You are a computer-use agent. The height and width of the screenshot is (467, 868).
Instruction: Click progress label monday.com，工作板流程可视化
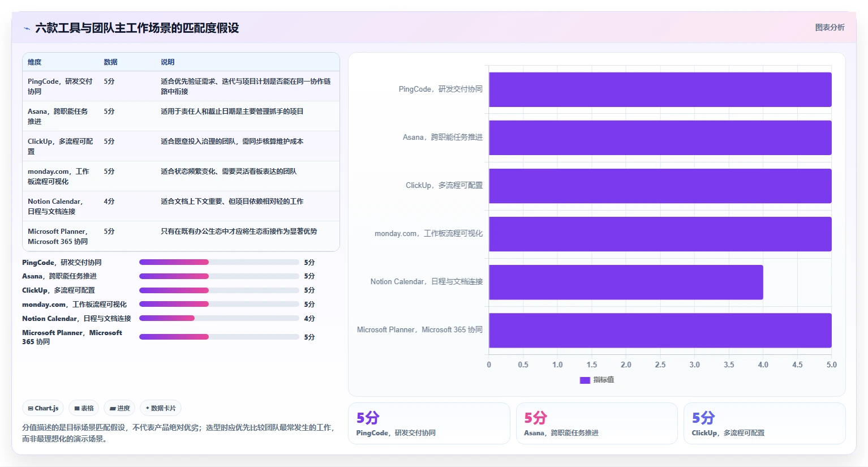tap(74, 305)
